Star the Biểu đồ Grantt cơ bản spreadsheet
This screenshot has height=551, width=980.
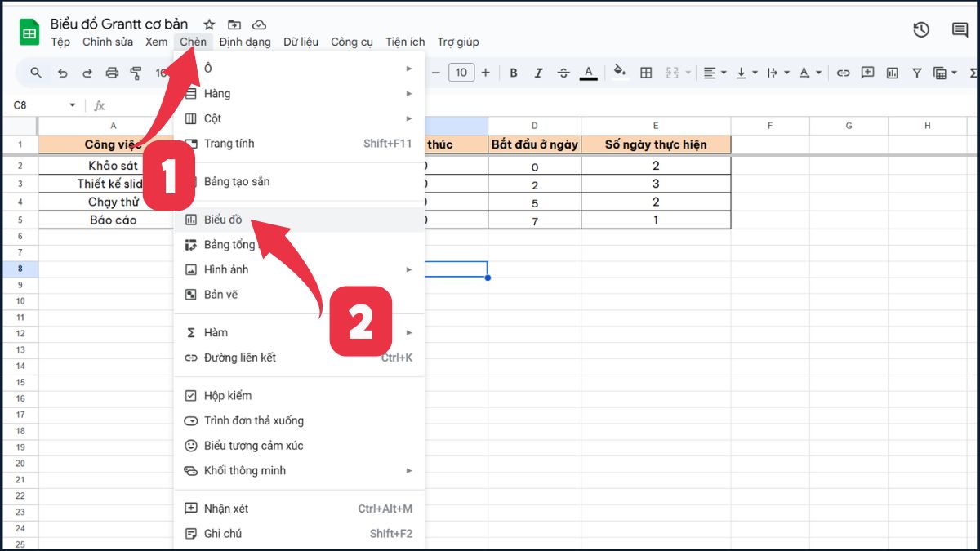[x=209, y=24]
